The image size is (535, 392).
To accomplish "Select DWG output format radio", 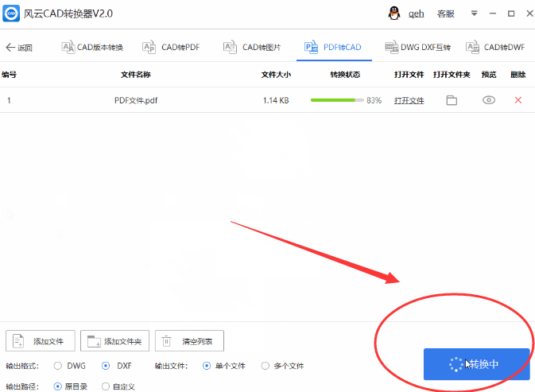I will 58,366.
